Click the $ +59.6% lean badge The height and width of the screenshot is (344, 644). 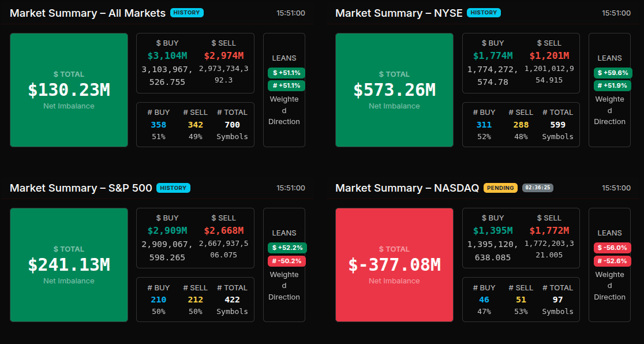coord(612,73)
